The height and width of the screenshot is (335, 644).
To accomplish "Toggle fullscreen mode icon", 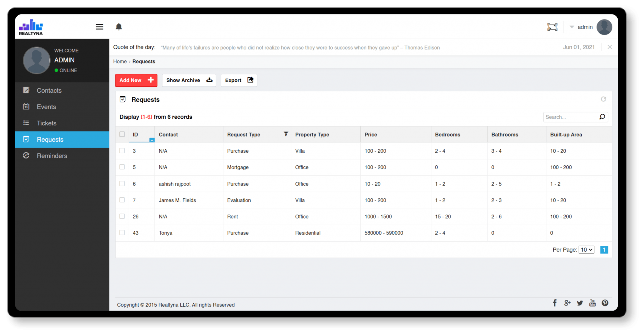I will point(552,27).
